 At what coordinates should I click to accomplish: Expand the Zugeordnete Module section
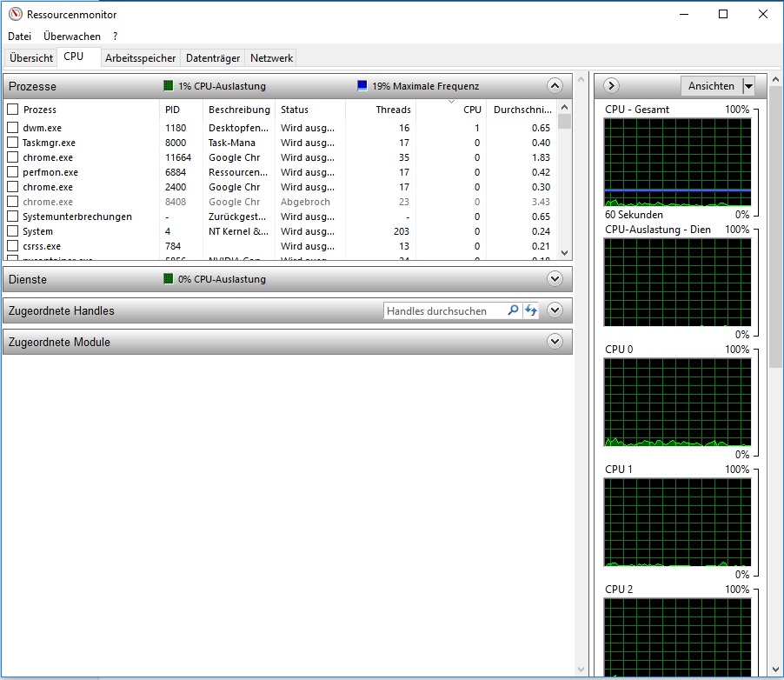click(555, 342)
